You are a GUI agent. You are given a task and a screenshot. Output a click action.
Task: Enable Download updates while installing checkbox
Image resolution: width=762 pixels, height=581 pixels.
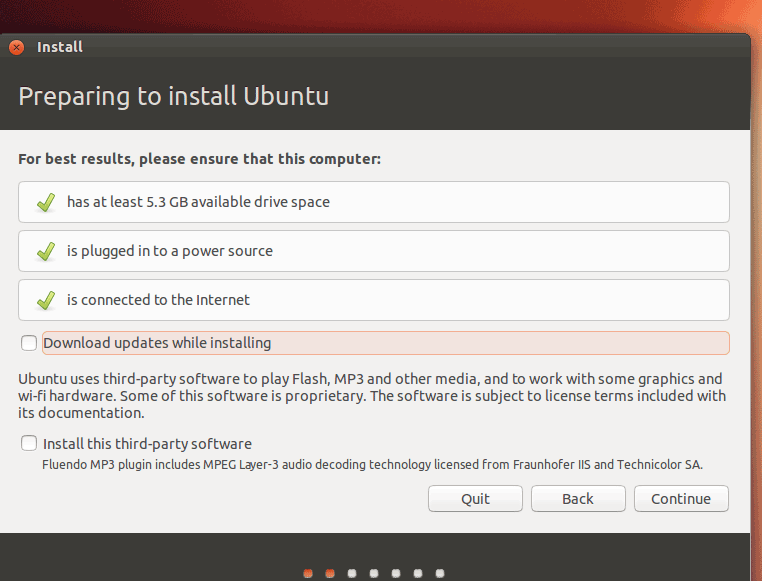[x=29, y=343]
